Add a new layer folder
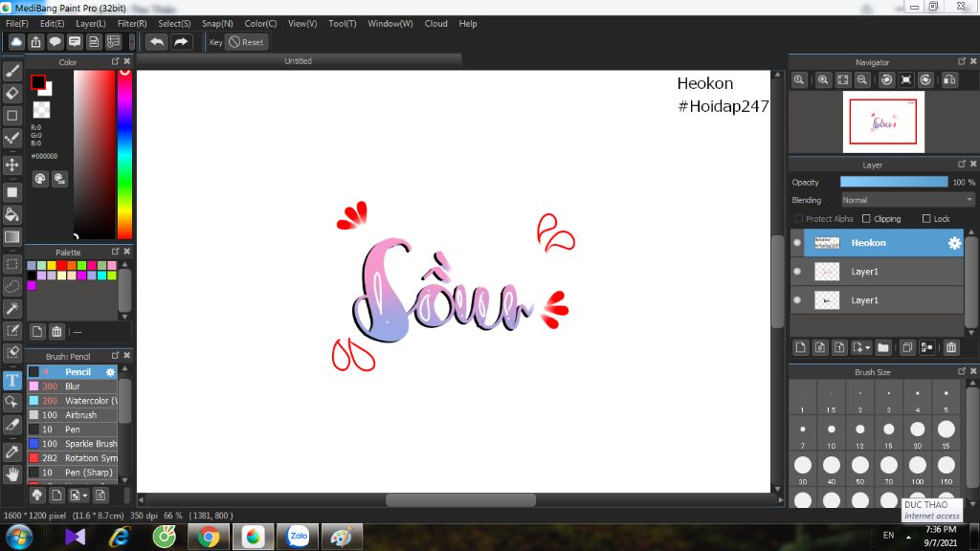 tap(882, 347)
